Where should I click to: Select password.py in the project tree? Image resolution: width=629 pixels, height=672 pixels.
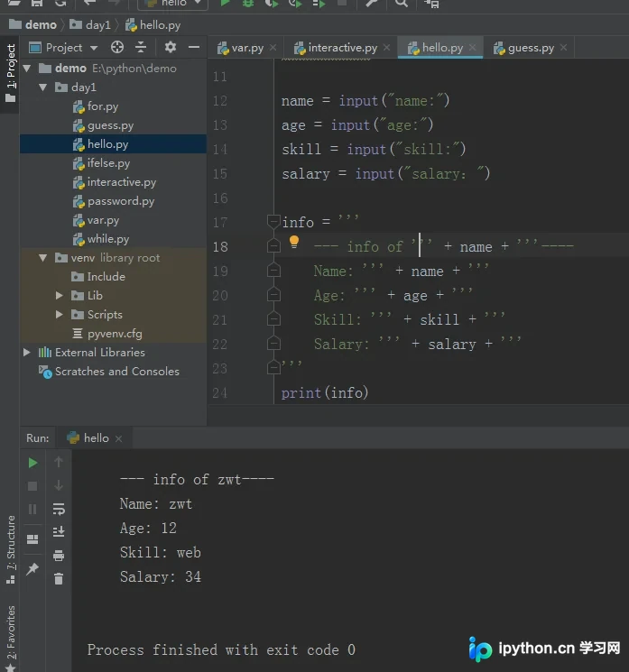click(121, 201)
